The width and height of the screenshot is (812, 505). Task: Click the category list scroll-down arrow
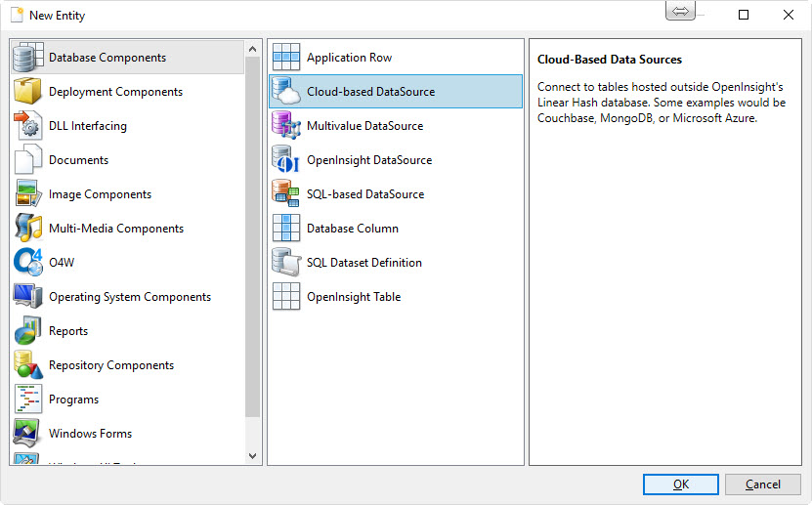pyautogui.click(x=252, y=456)
